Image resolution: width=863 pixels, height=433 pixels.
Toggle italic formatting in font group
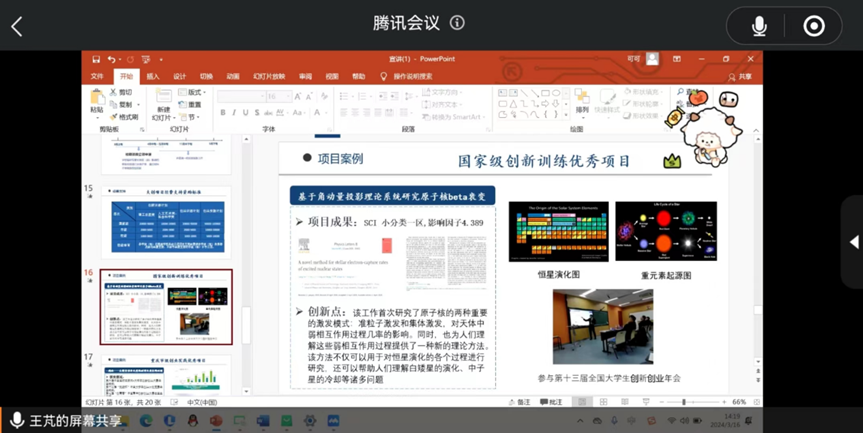coord(234,113)
